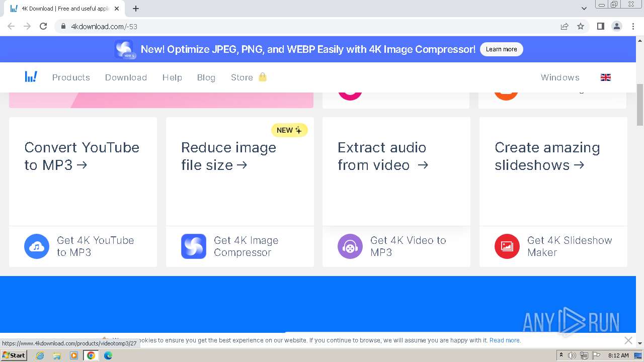Open File Explorer from taskbar
Viewport: 644px width, 362px height.
point(57,355)
